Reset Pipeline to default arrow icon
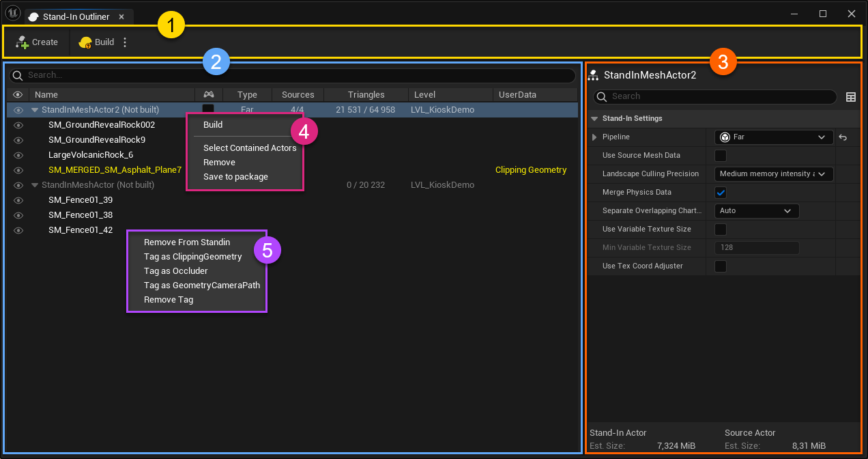 (x=843, y=137)
